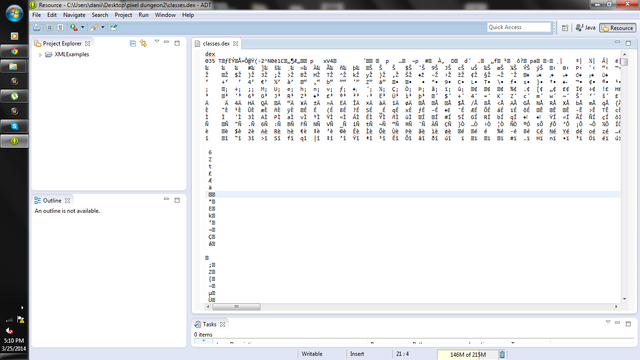
Task: Open the Project menu
Action: 123,15
